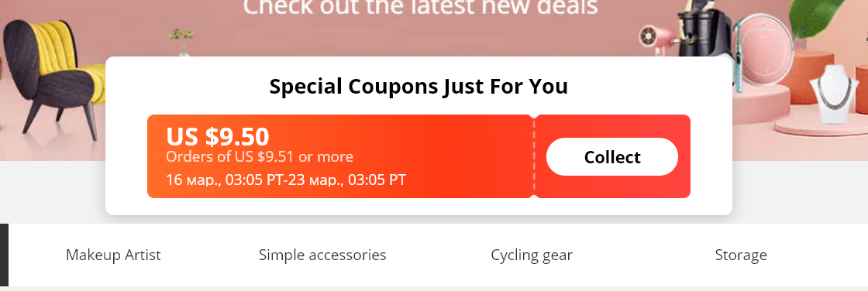Click the pink hair dryer product image
The width and height of the screenshot is (868, 291).
point(655,39)
